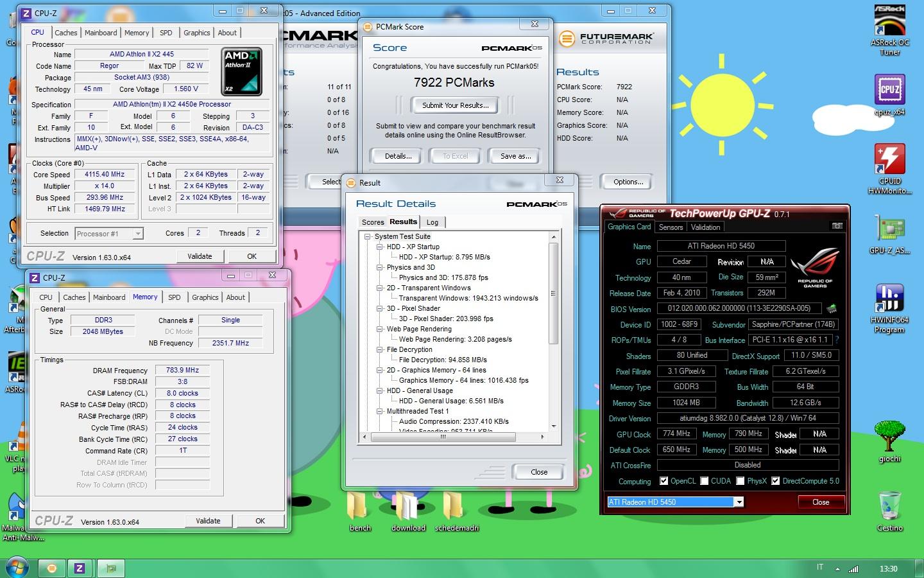Click the scroll down arrow in Results tree
This screenshot has height=578, width=924.
(x=553, y=425)
